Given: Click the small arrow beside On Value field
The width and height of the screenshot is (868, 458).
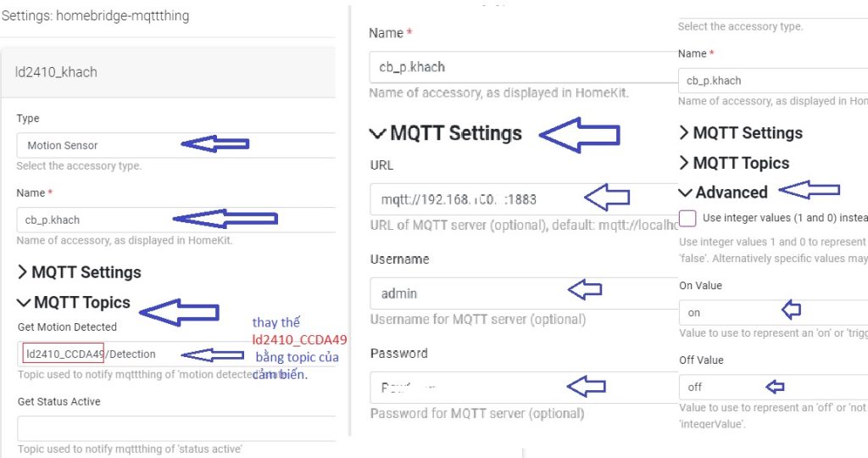Looking at the screenshot, I should [x=789, y=309].
